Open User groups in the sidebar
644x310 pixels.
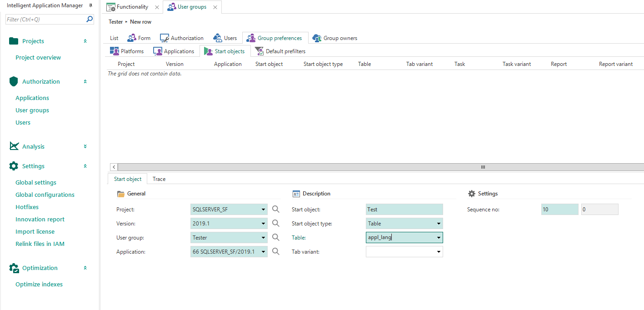coord(32,110)
